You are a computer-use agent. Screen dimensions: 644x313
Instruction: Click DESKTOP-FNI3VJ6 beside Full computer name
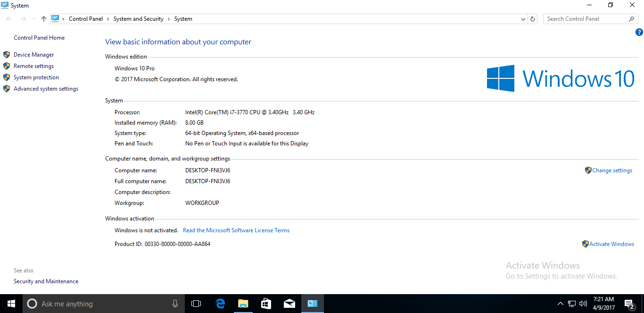tap(208, 181)
